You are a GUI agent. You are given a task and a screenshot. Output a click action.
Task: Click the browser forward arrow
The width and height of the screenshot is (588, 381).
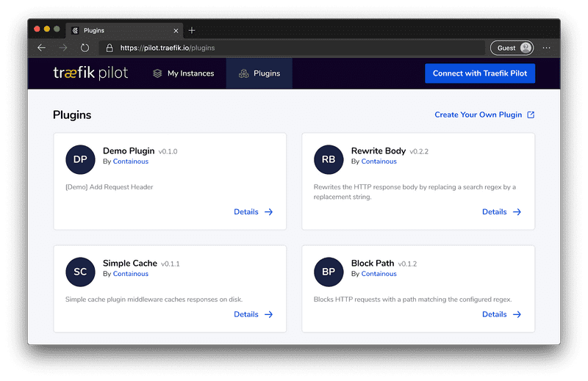tap(63, 48)
